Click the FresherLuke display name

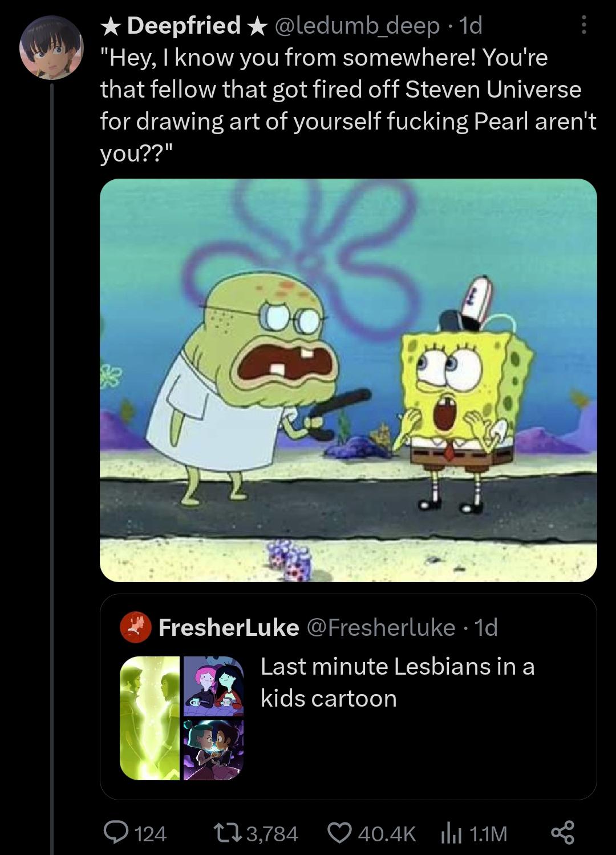click(229, 627)
